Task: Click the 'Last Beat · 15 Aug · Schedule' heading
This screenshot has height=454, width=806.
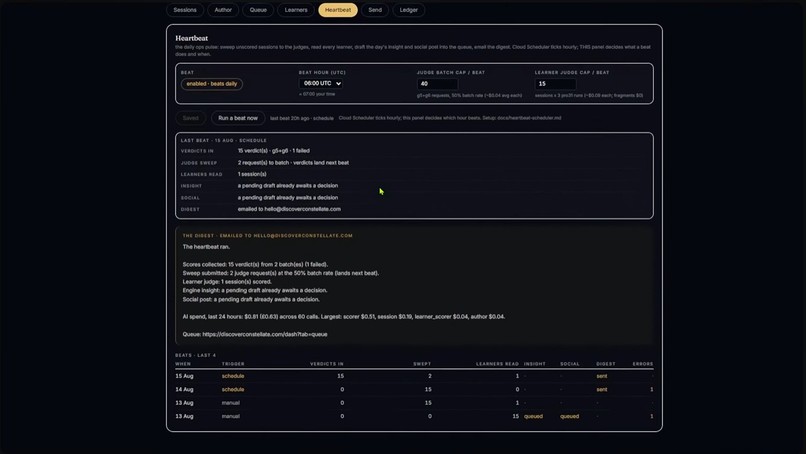Action: tap(224, 140)
